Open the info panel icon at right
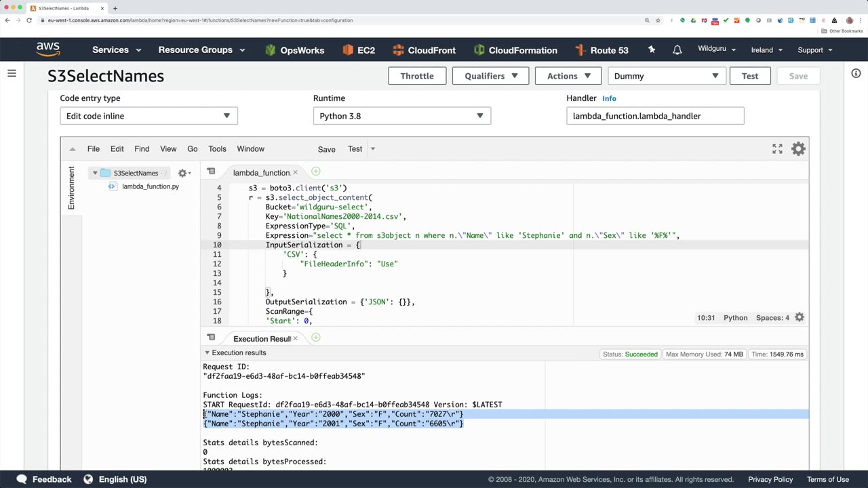 (856, 73)
